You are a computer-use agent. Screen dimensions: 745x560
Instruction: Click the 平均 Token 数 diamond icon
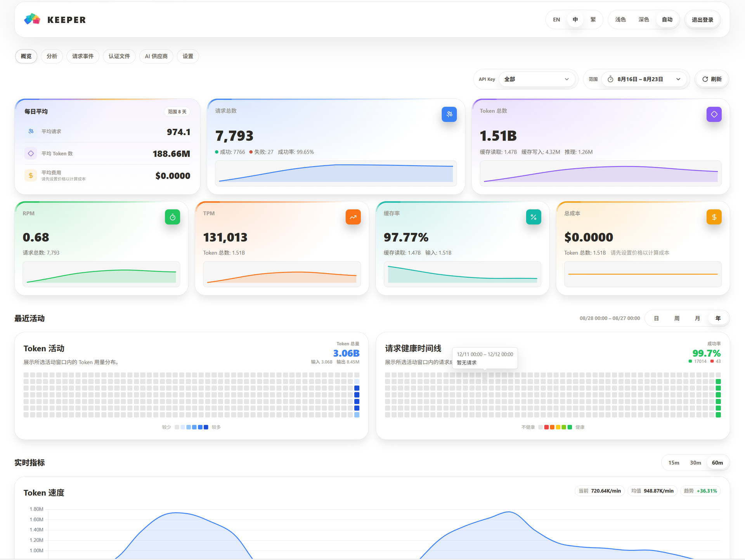31,153
